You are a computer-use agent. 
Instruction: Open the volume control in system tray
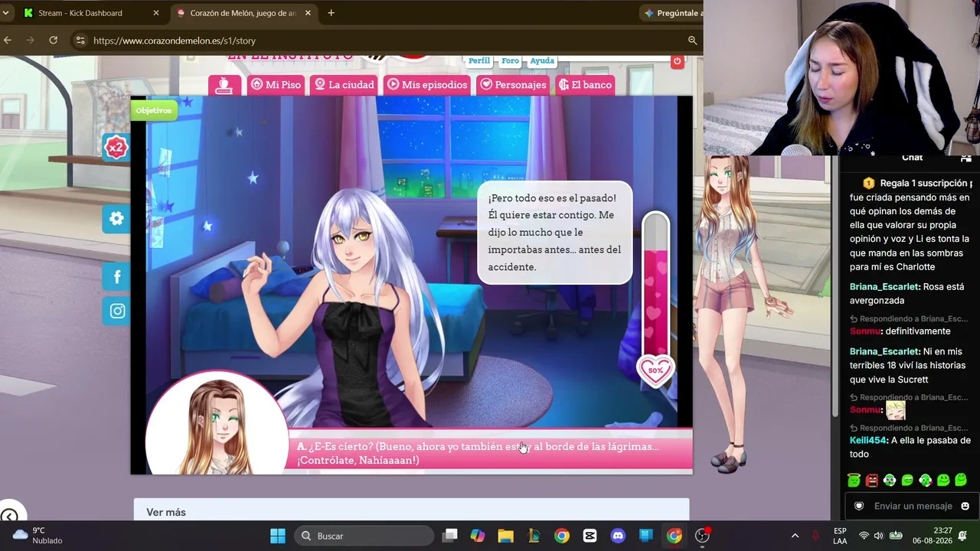878,536
